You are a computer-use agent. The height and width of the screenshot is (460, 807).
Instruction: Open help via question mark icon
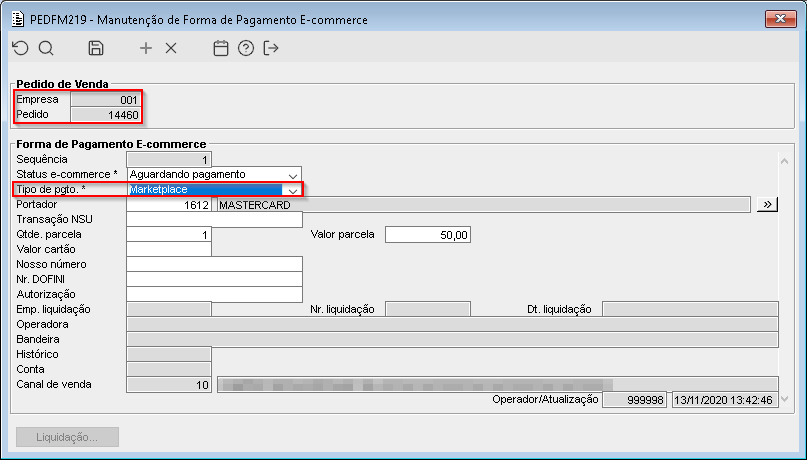click(x=246, y=48)
